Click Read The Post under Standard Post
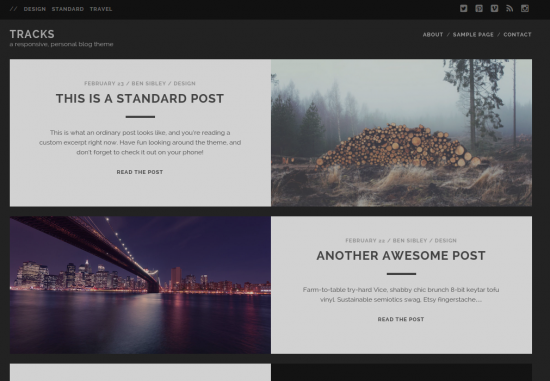Image resolution: width=550 pixels, height=381 pixels. tap(140, 172)
